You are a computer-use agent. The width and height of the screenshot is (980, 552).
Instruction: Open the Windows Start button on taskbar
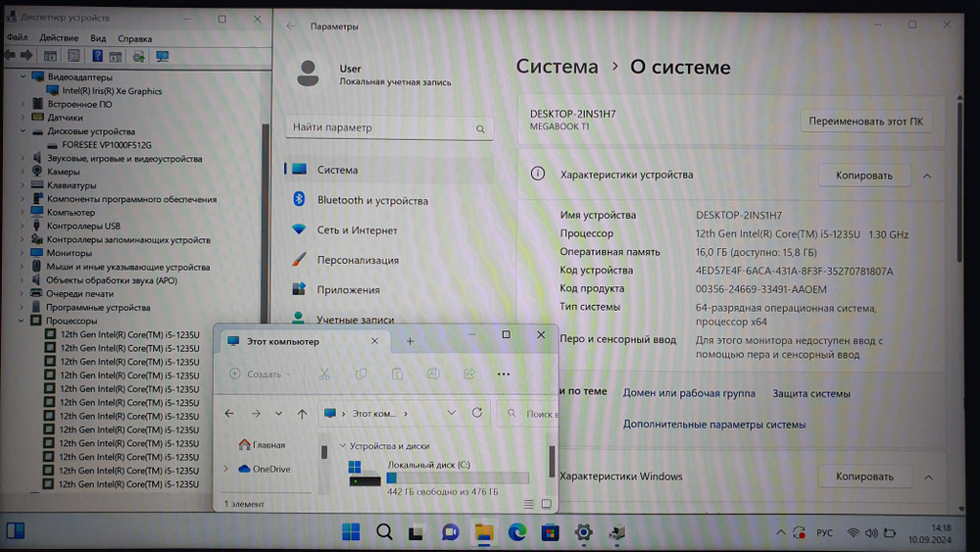[351, 532]
